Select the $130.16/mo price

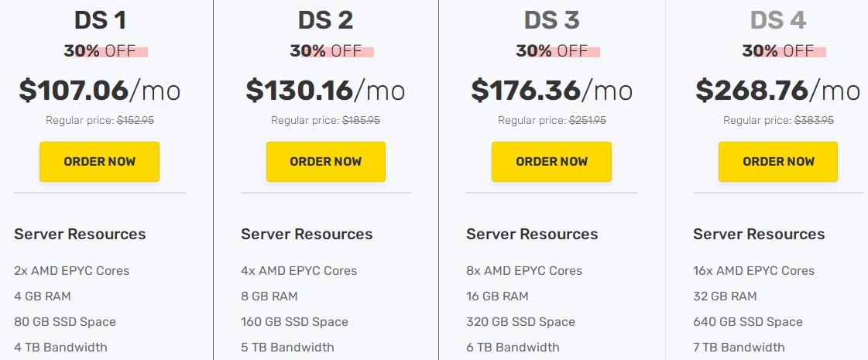tap(325, 91)
